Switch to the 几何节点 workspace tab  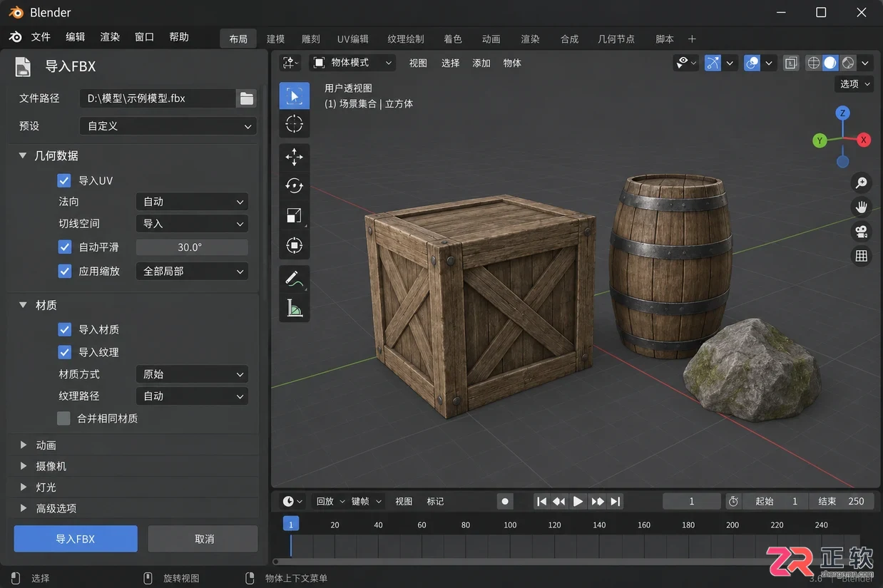click(x=616, y=39)
